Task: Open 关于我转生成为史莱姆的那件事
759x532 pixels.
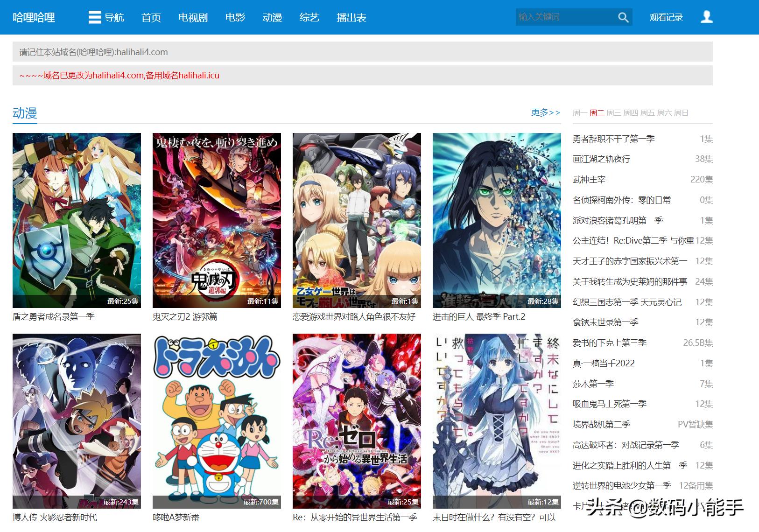Action: point(630,282)
